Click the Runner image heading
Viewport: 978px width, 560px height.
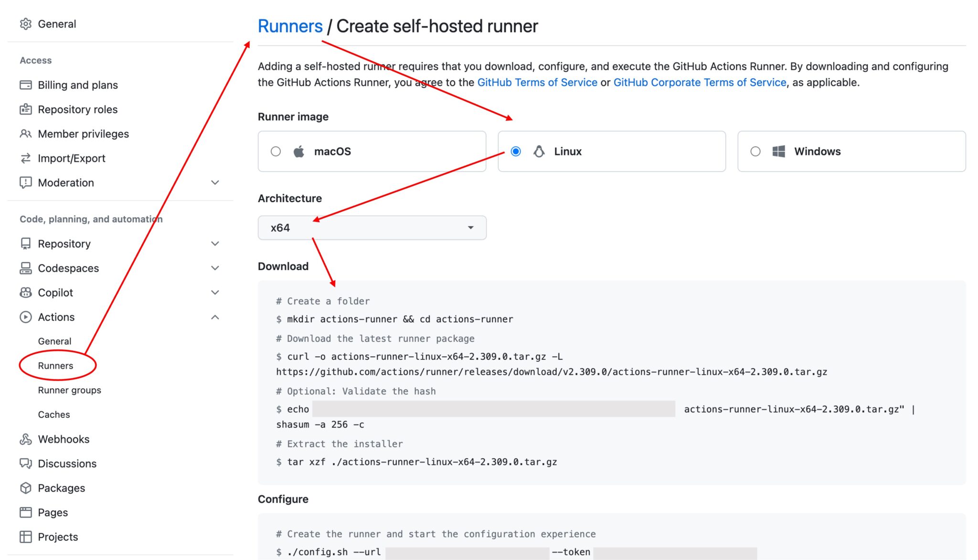click(x=293, y=116)
